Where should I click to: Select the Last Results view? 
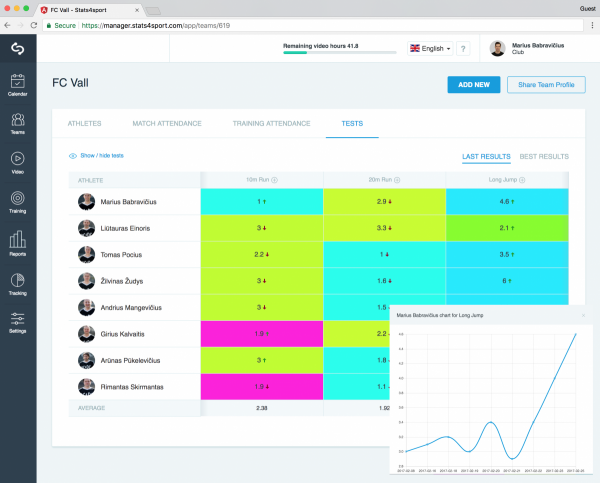tap(486, 157)
